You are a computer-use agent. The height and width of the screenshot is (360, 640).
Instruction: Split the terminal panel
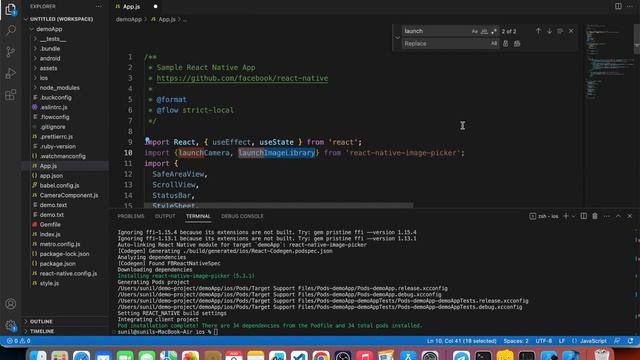[x=584, y=216]
